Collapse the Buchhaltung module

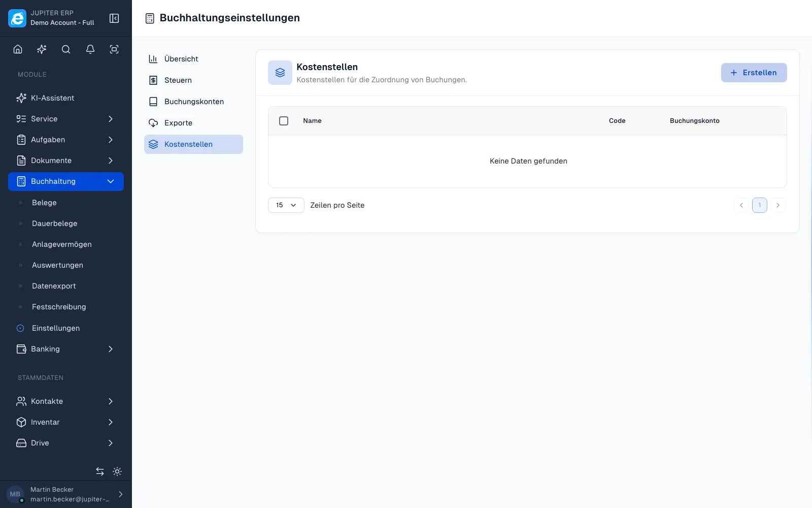tap(66, 181)
